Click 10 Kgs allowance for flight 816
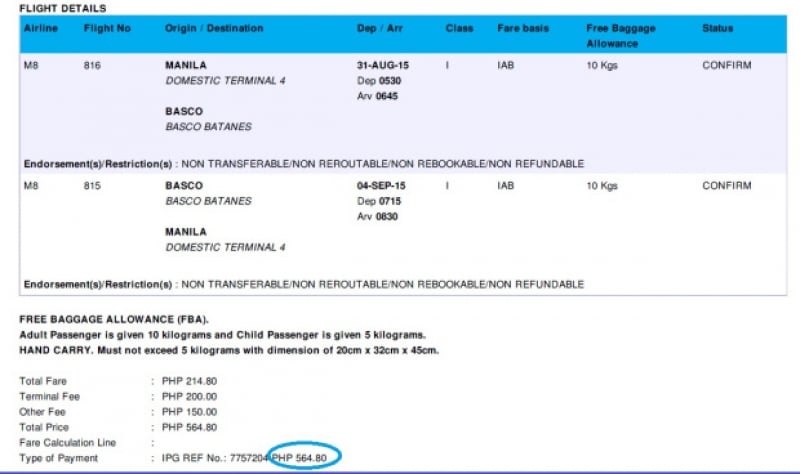The width and height of the screenshot is (800, 474). coord(602,65)
